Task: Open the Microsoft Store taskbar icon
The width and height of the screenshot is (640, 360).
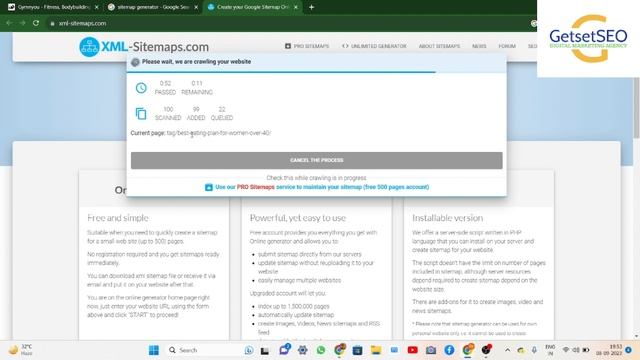Action: (x=357, y=350)
